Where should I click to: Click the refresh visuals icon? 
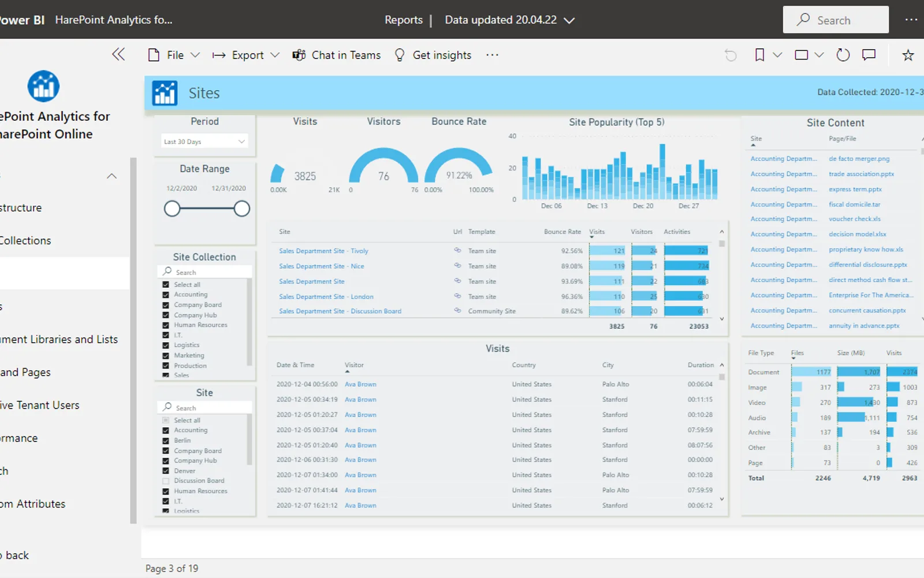click(x=843, y=55)
